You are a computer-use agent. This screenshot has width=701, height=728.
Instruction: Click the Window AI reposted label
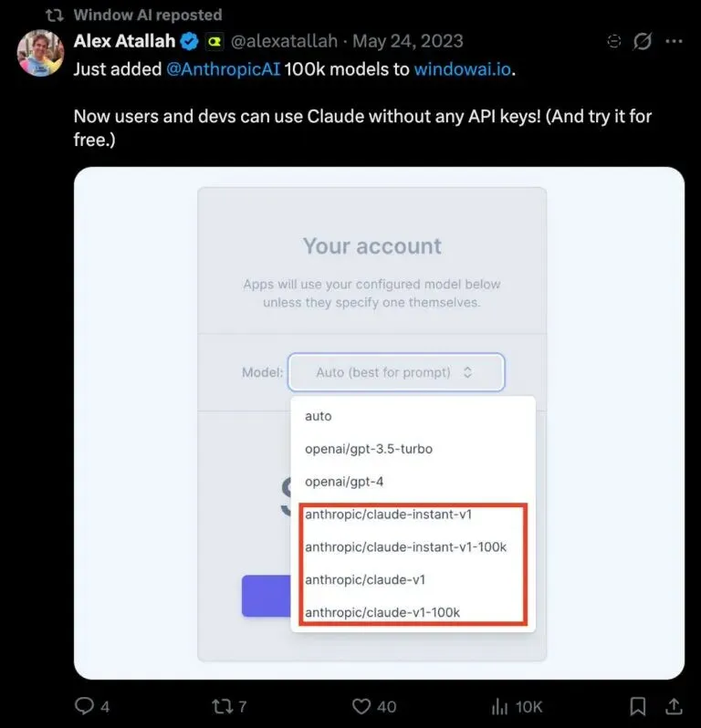pos(148,15)
